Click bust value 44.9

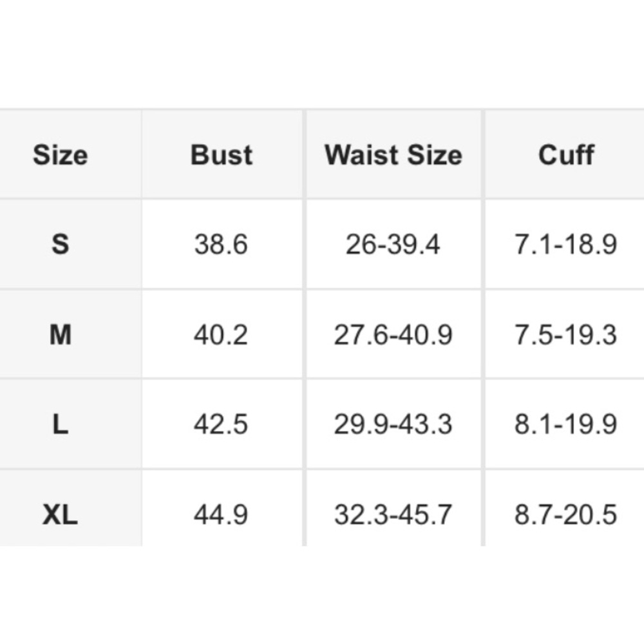[221, 515]
